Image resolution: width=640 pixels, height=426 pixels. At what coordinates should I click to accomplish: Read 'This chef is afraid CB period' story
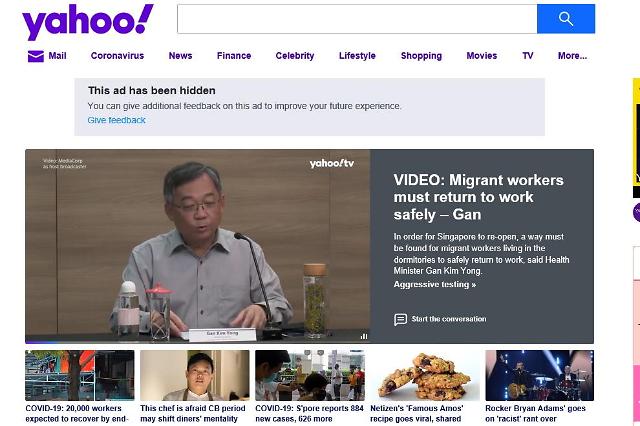[193, 413]
